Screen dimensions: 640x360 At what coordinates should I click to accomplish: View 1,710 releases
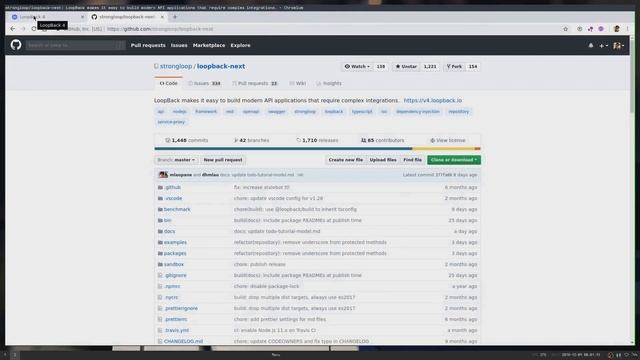pyautogui.click(x=317, y=140)
